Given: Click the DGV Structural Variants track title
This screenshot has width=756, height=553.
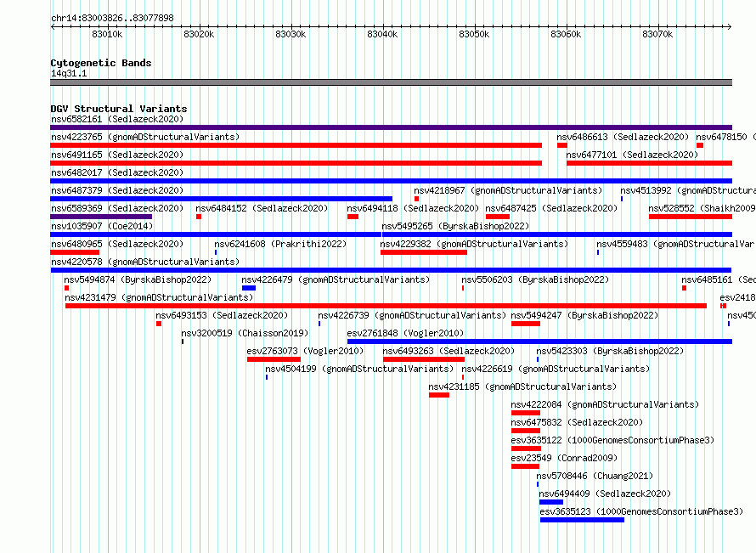Looking at the screenshot, I should [119, 109].
